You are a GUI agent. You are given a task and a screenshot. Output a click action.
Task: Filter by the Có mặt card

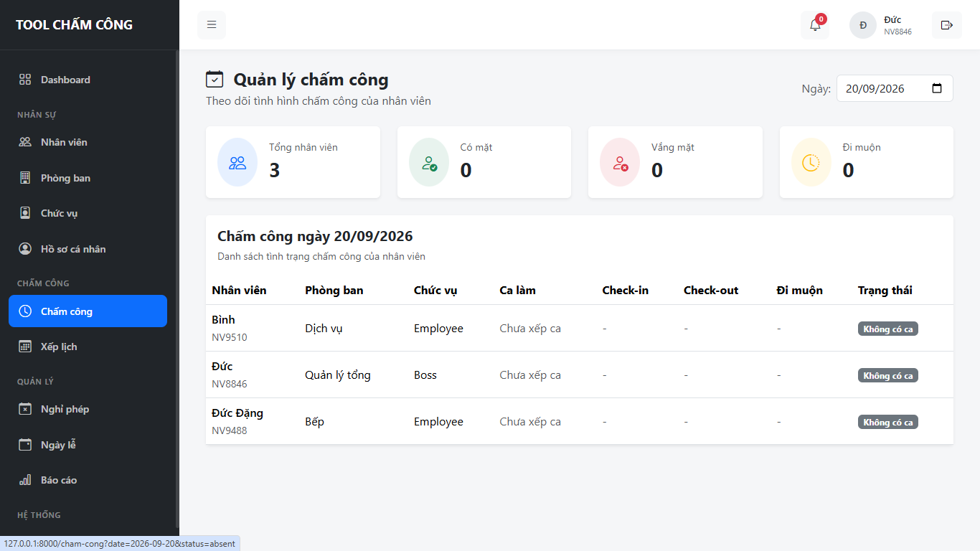[484, 162]
